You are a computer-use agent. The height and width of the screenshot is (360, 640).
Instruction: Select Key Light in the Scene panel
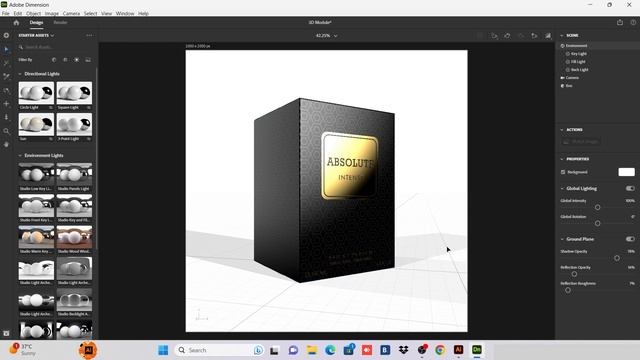[578, 54]
